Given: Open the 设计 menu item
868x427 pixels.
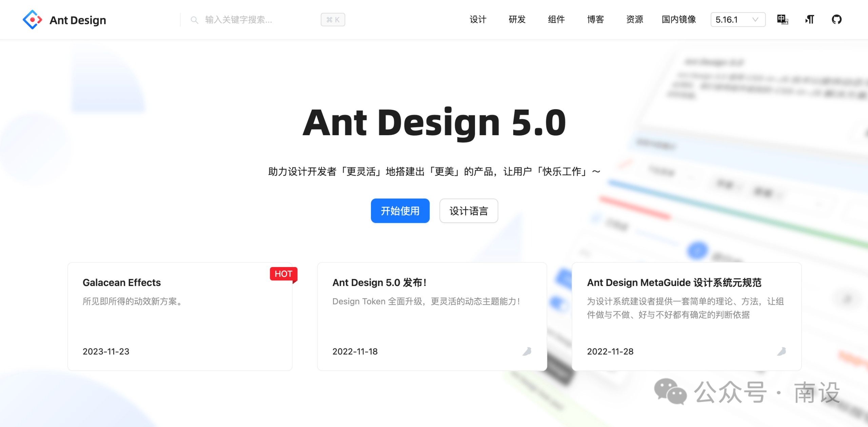Looking at the screenshot, I should click(478, 20).
